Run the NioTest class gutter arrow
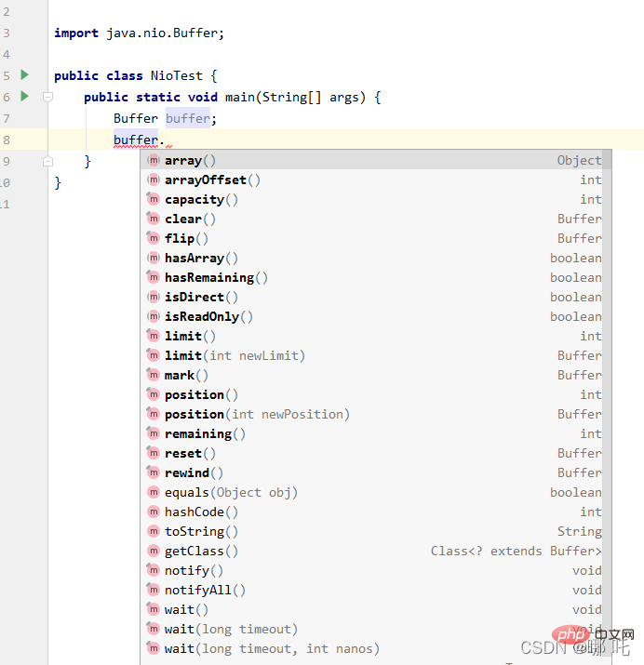This screenshot has height=665, width=644. 24,75
